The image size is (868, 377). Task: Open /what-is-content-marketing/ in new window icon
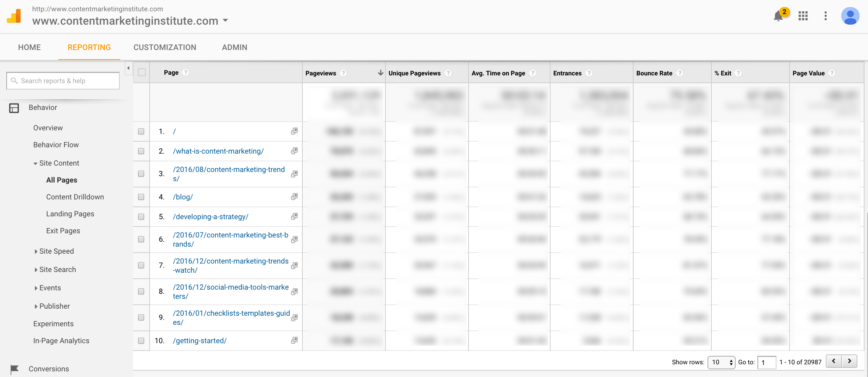click(x=294, y=151)
